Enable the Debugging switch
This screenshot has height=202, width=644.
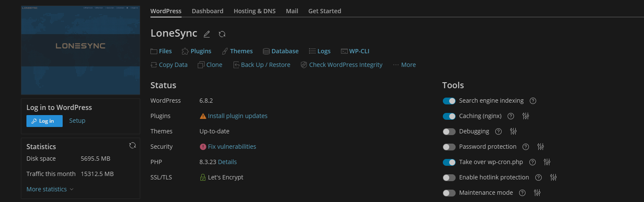pos(449,131)
